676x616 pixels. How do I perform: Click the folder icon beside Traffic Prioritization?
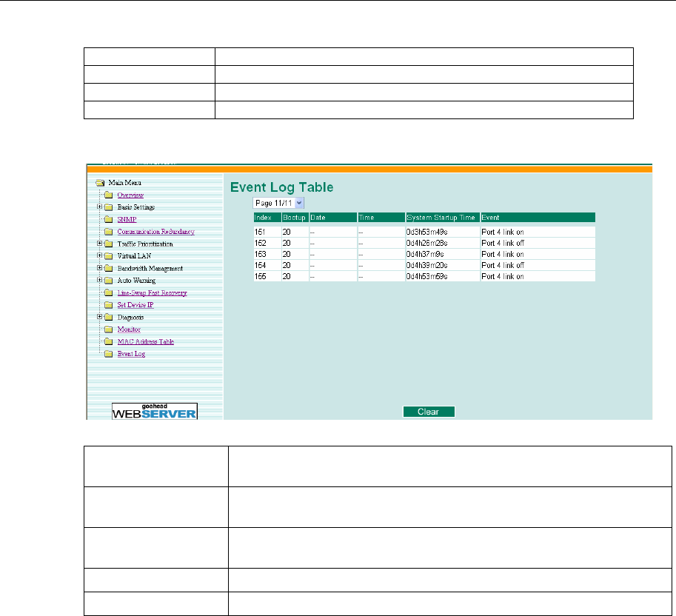[109, 244]
